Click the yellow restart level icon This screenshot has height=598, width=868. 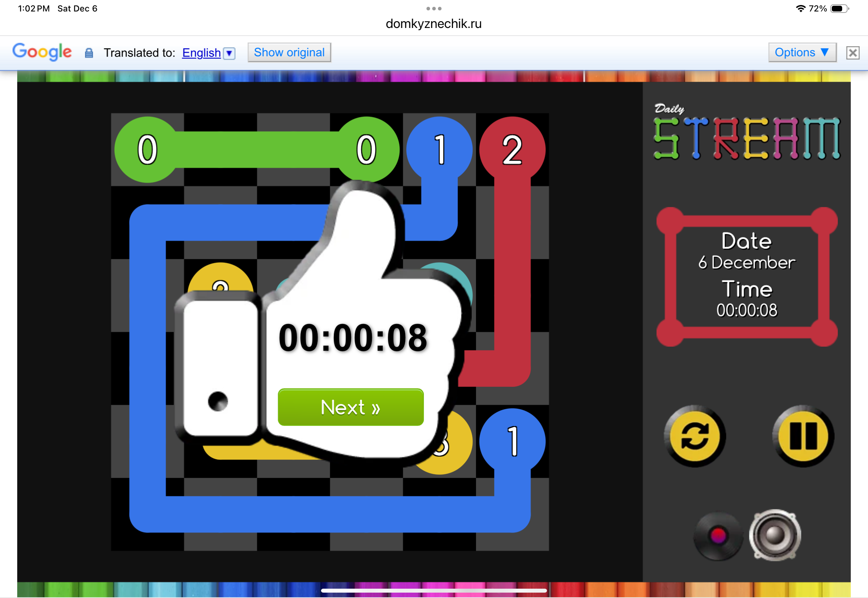694,436
